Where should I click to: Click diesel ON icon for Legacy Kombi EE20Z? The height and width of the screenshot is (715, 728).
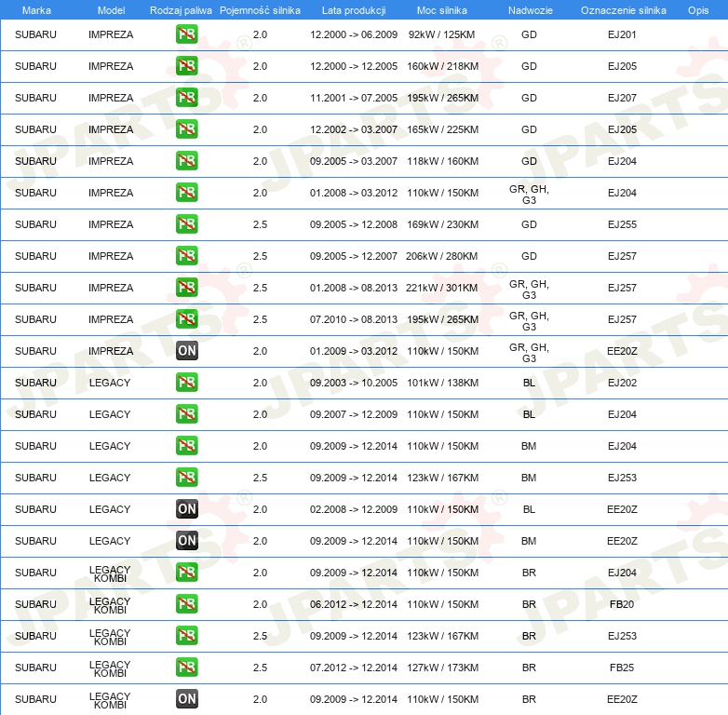(186, 699)
